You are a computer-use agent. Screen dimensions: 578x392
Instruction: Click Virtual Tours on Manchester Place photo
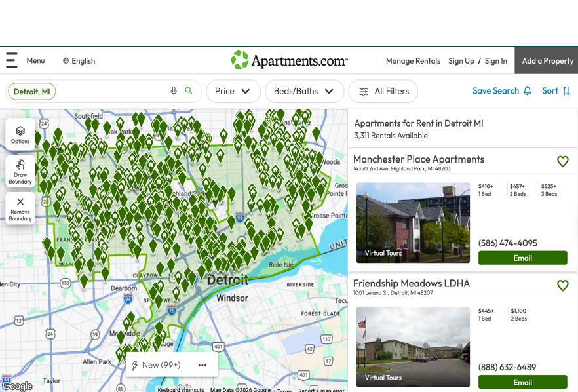coord(383,253)
